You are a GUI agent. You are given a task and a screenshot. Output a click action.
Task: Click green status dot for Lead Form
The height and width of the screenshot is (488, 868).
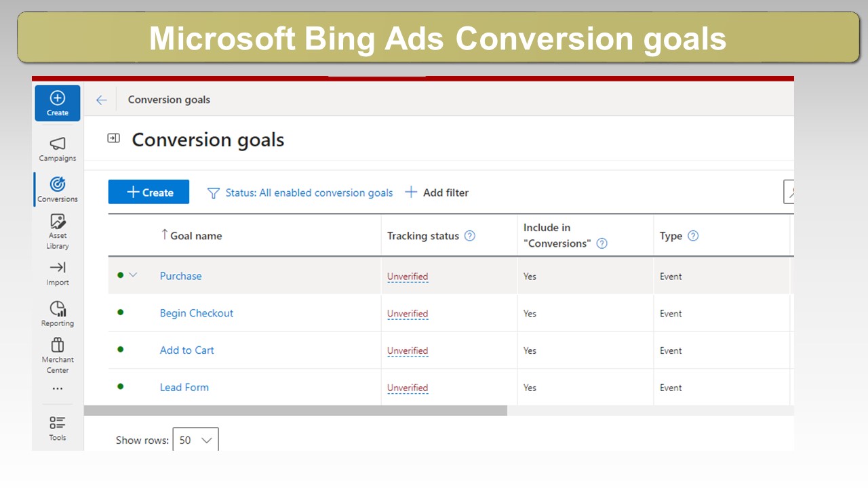[x=121, y=386]
